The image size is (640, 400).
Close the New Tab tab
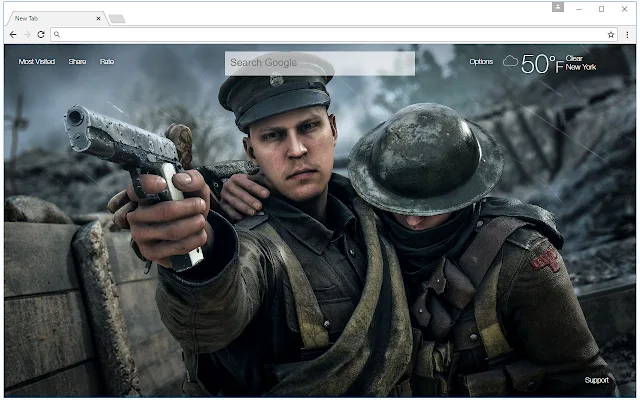point(98,18)
